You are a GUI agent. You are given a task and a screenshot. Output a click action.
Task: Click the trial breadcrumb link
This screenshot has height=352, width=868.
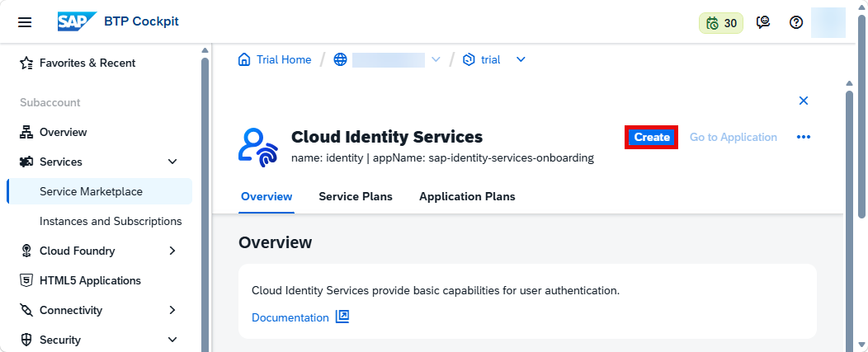click(x=490, y=60)
